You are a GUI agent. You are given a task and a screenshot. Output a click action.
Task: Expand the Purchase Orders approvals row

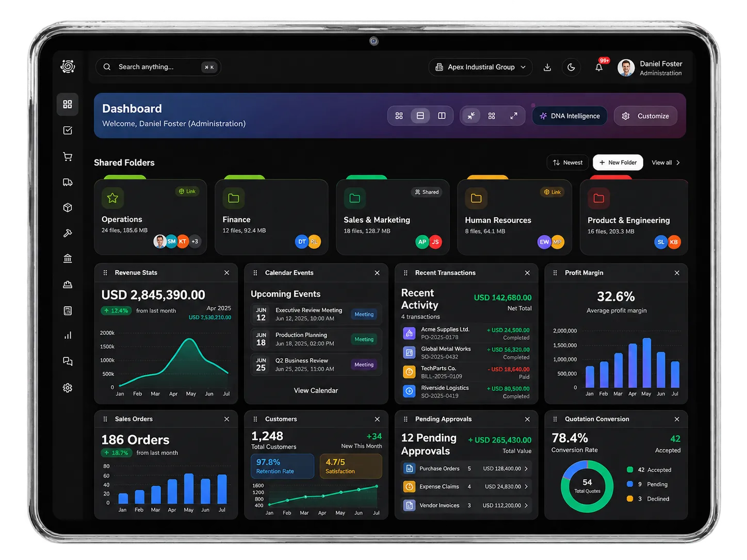tap(466, 469)
